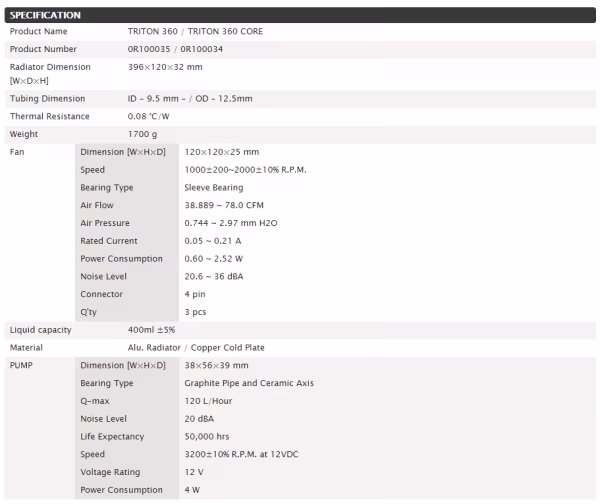
Task: Click the '120×120×25 mm' fan dimension
Action: pyautogui.click(x=222, y=152)
